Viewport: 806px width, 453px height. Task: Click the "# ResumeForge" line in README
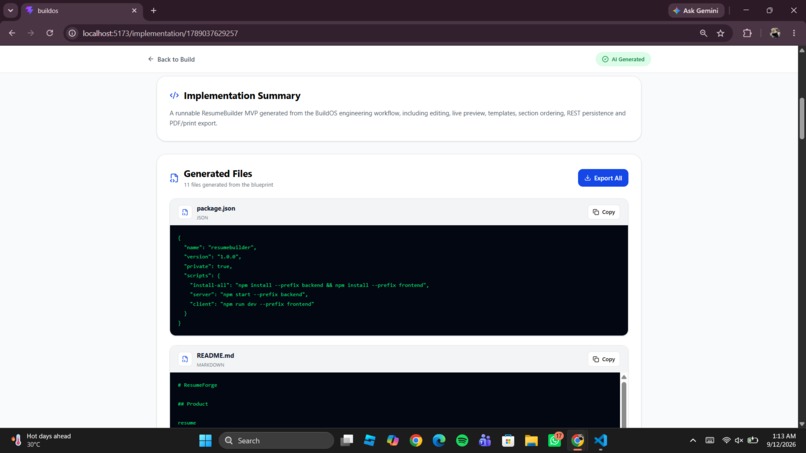pos(197,385)
